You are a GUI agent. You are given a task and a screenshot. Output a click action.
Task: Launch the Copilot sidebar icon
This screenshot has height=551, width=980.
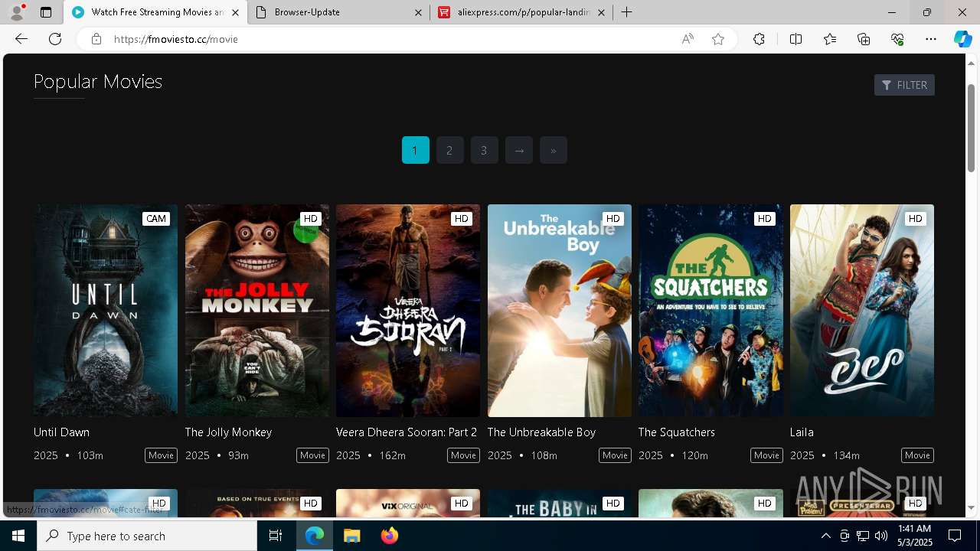click(962, 39)
